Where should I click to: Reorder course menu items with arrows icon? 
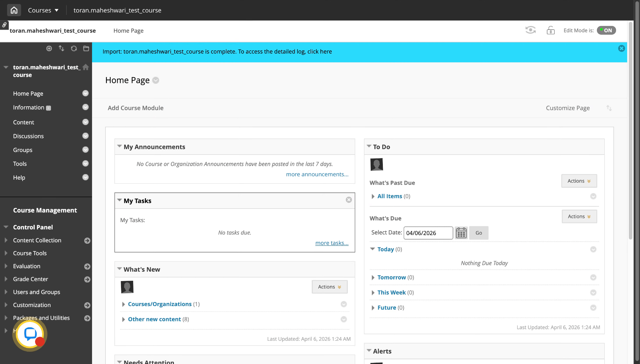[61, 49]
